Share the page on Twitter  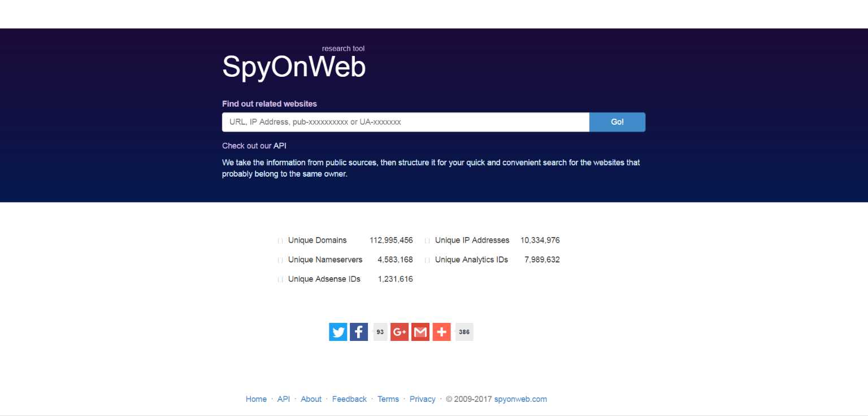click(338, 332)
